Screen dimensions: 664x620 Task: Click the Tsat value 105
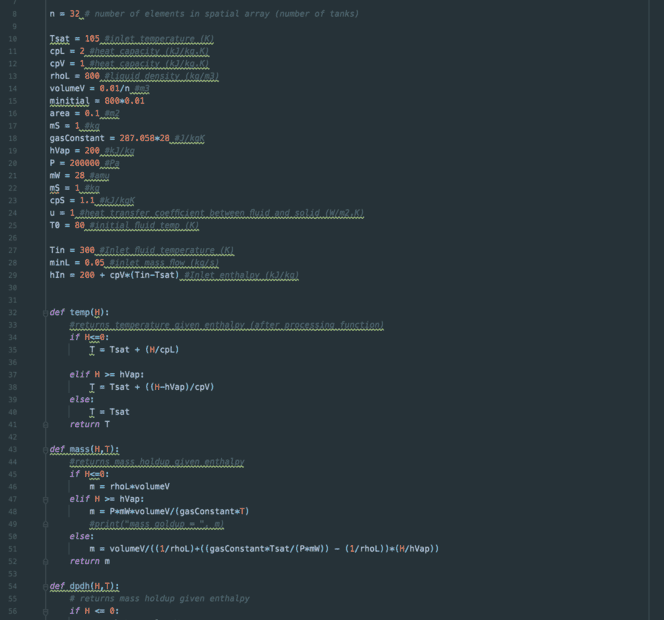click(x=93, y=38)
